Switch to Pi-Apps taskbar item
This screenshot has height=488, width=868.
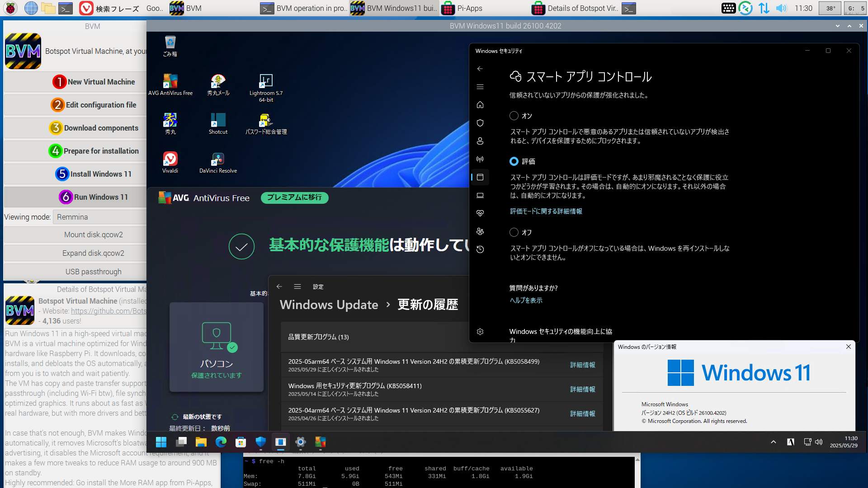485,8
